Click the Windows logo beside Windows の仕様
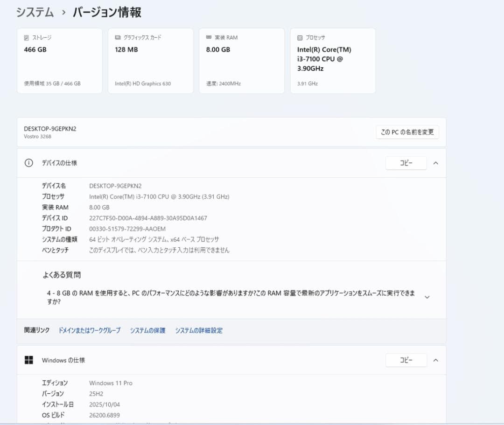Image resolution: width=504 pixels, height=425 pixels. [x=28, y=360]
